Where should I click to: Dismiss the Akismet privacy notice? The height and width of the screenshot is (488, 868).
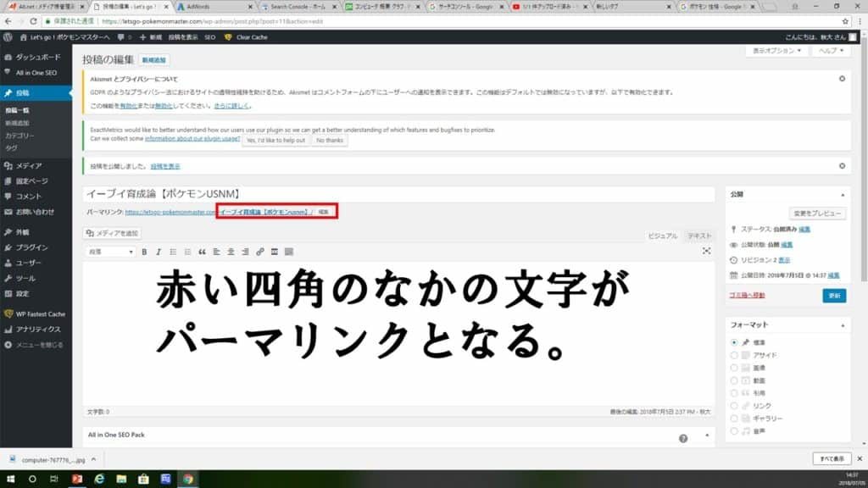[x=842, y=79]
